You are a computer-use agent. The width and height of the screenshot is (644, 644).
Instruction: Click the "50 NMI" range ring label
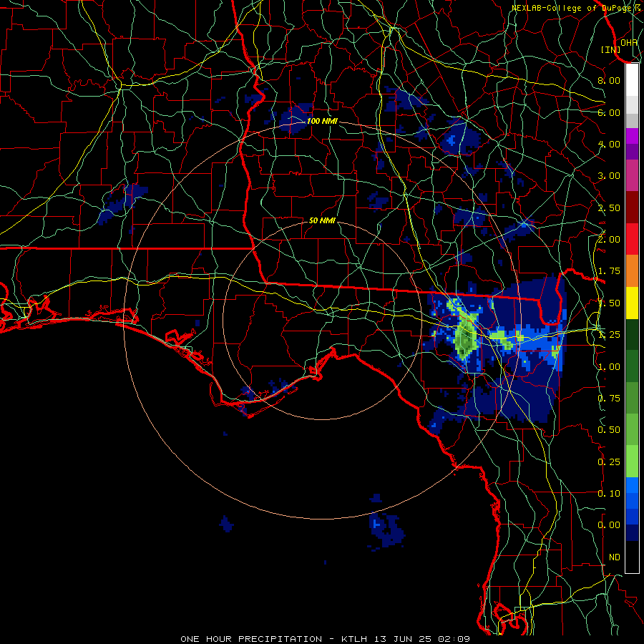coord(322,220)
